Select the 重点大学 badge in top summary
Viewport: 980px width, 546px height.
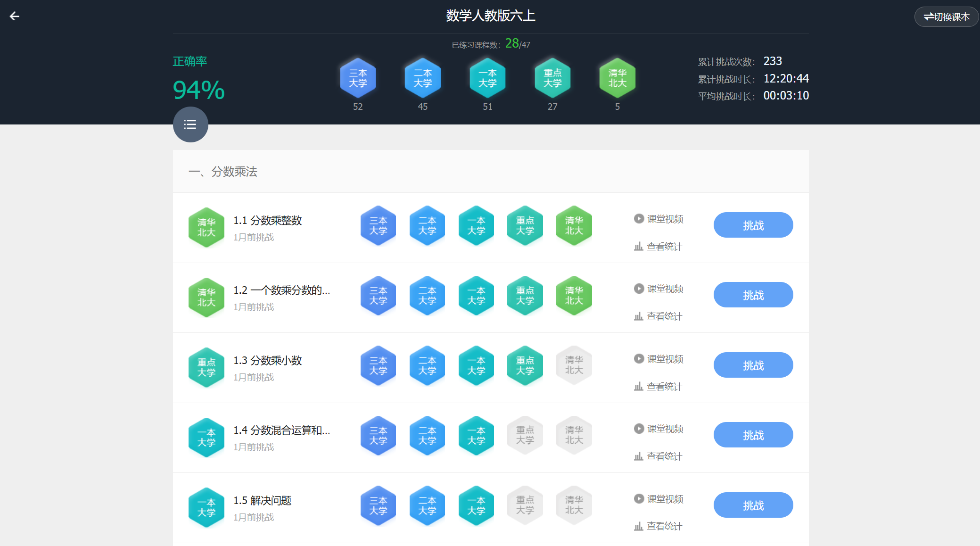(x=552, y=78)
